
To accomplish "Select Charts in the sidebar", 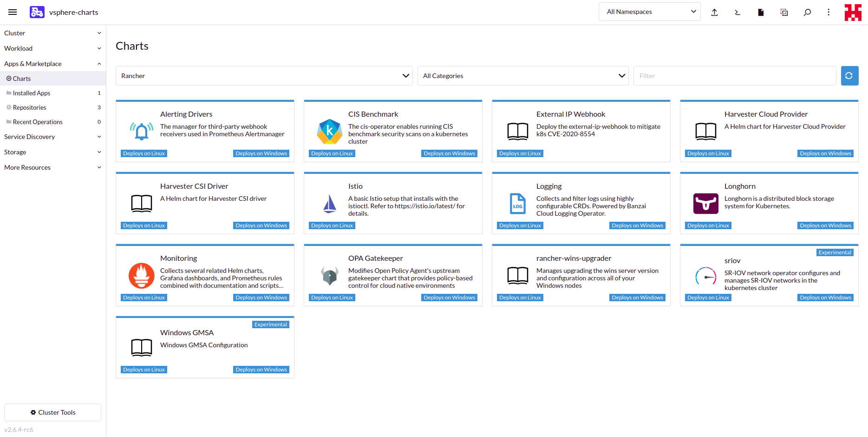I will (x=53, y=79).
